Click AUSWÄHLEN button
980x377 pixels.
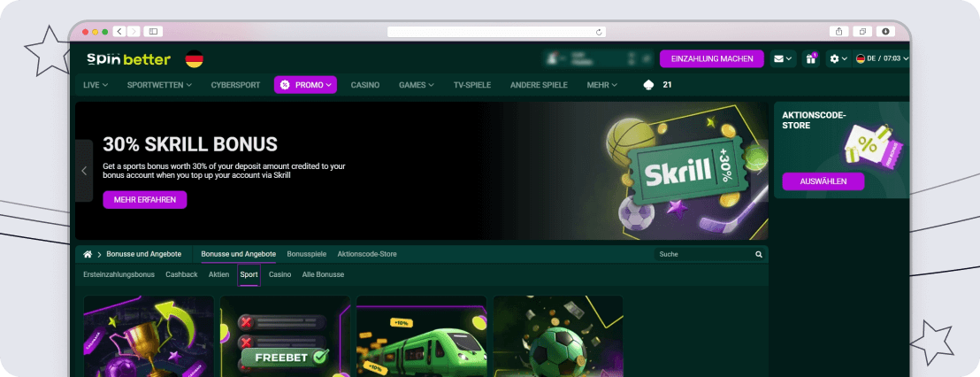coord(823,181)
